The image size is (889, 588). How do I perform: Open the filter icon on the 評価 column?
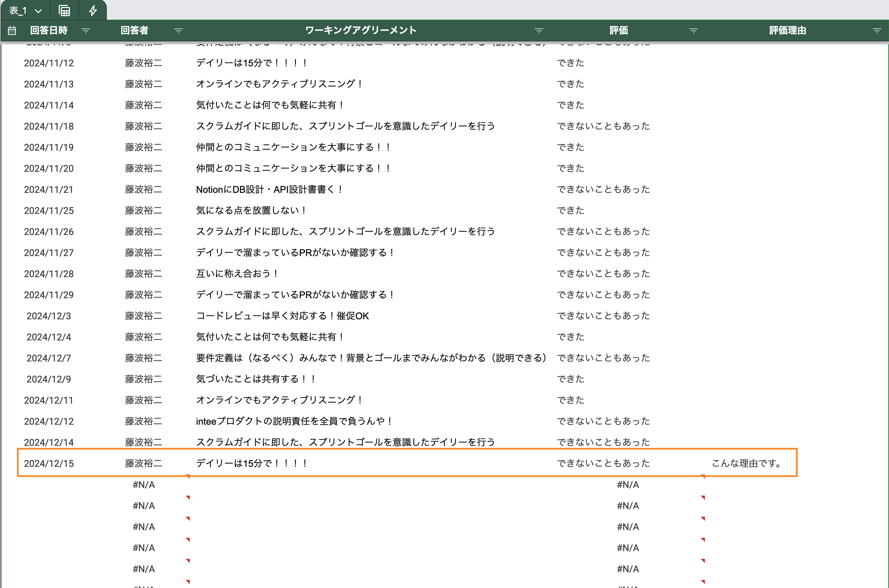(x=693, y=31)
